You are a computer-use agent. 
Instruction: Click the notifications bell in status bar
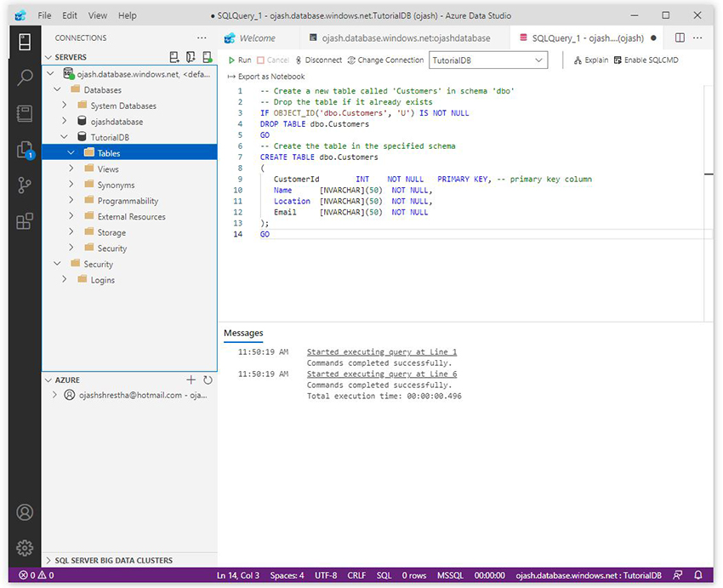coord(698,575)
